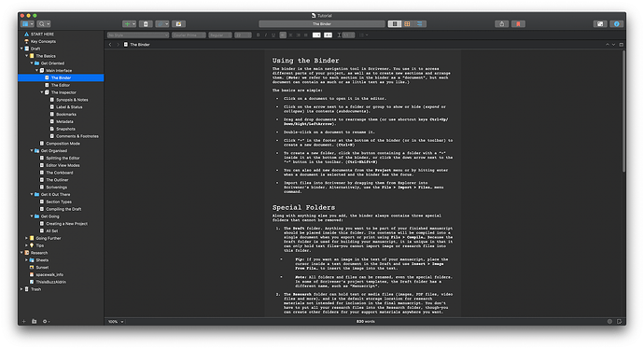Viewport: 644px width, 348px height.
Task: Toggle the blue Inspector info button
Action: [x=617, y=24]
